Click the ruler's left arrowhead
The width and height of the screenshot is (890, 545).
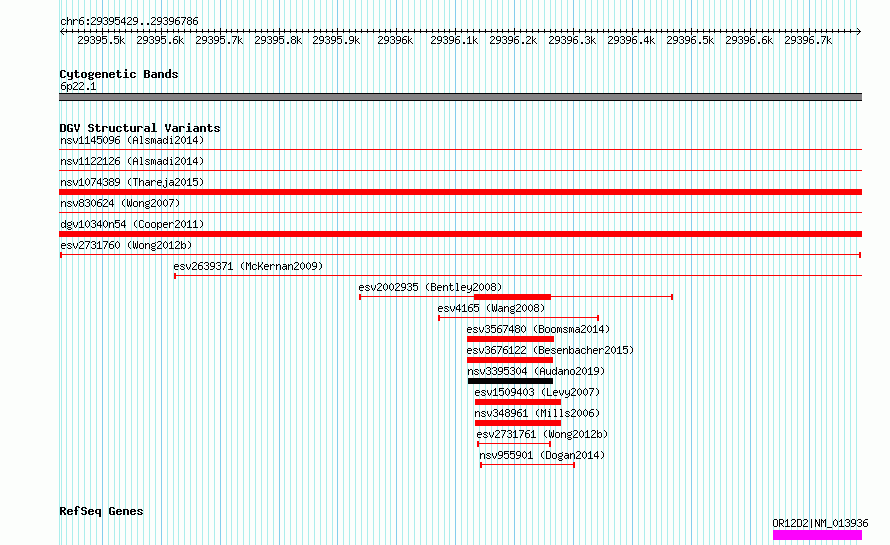[x=61, y=31]
